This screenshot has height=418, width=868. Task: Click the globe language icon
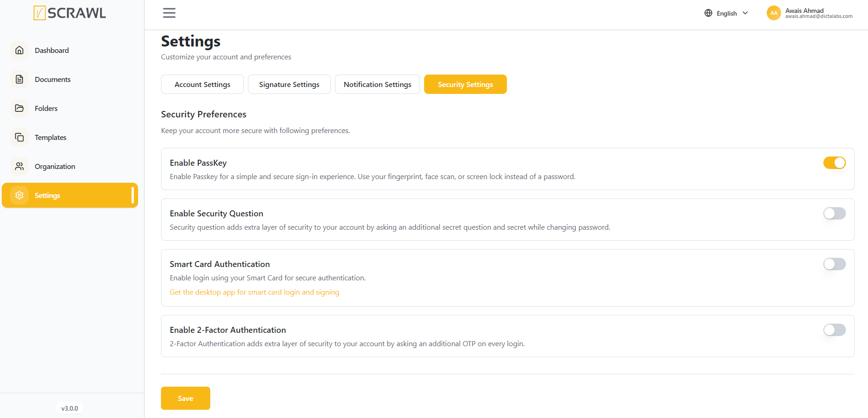pyautogui.click(x=708, y=13)
